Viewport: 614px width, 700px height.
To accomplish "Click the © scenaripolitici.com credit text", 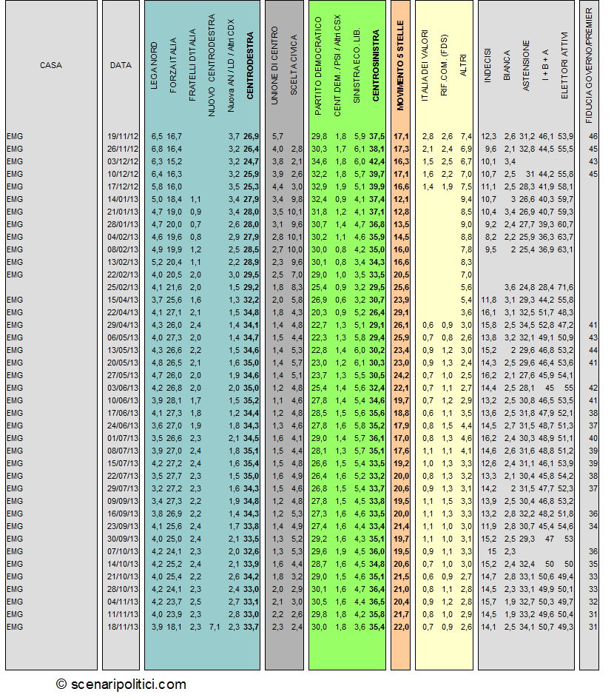I will pos(121,684).
